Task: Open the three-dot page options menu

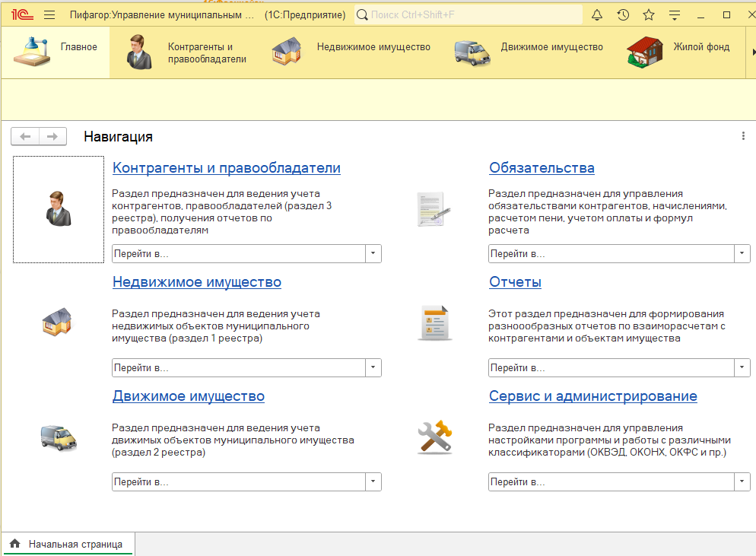Action: click(x=743, y=136)
